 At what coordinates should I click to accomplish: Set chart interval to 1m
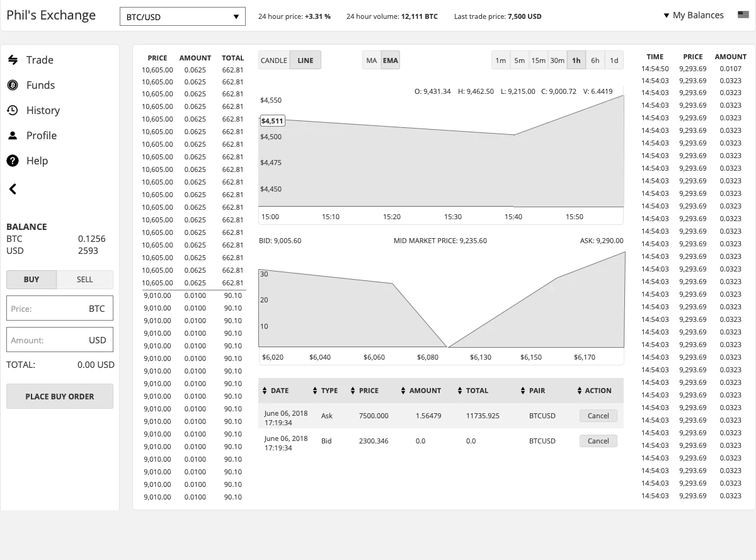pyautogui.click(x=501, y=60)
